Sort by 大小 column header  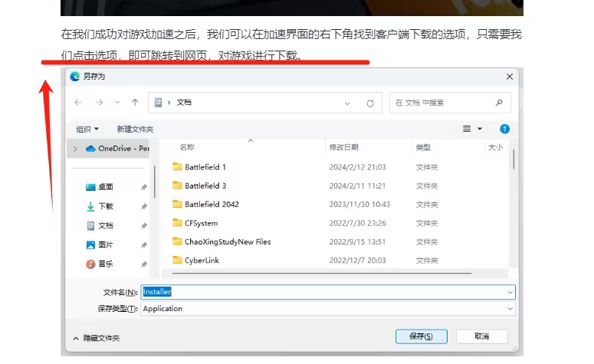coord(495,147)
